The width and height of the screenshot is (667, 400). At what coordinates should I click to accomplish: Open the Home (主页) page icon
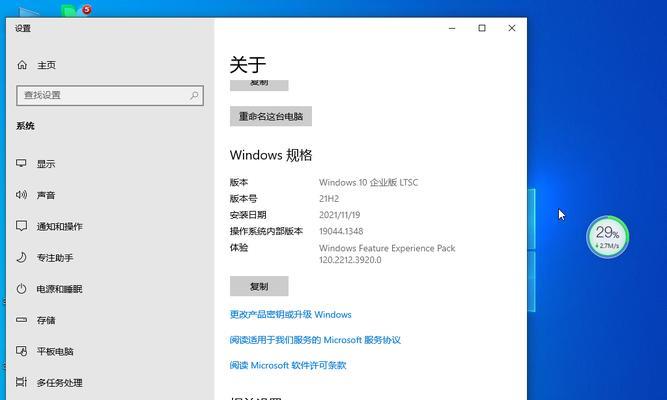(x=22, y=65)
